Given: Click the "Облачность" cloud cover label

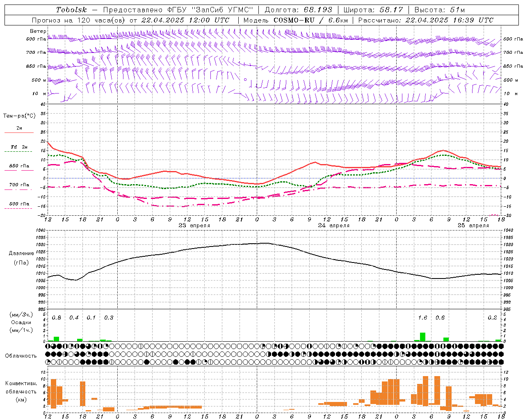Looking at the screenshot, I should pyautogui.click(x=21, y=356).
